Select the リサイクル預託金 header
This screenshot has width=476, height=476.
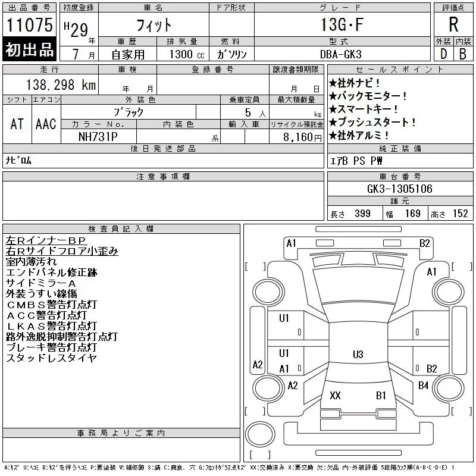click(297, 124)
